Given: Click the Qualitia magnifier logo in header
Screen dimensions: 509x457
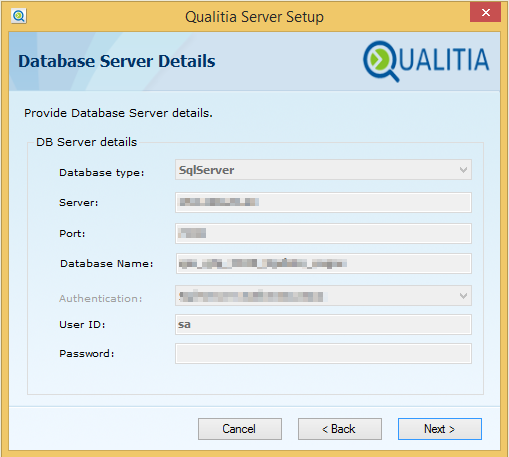Looking at the screenshot, I should pos(381,61).
